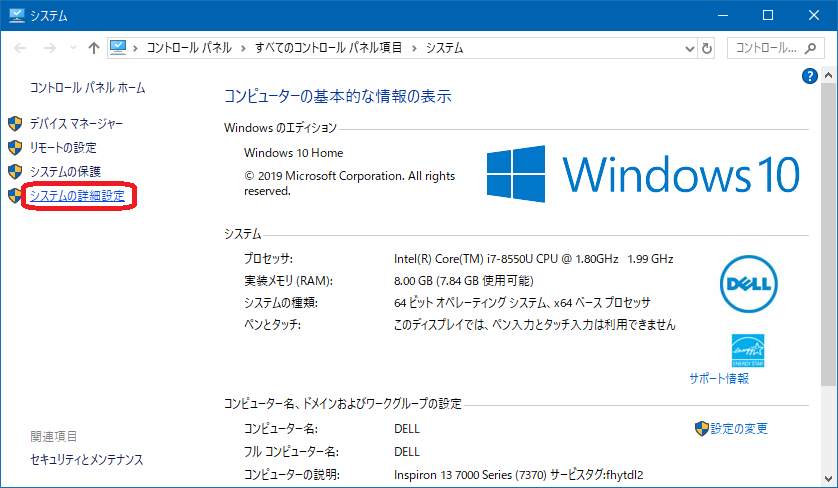
Task: Click the Windows 10 logo image
Action: tap(643, 174)
